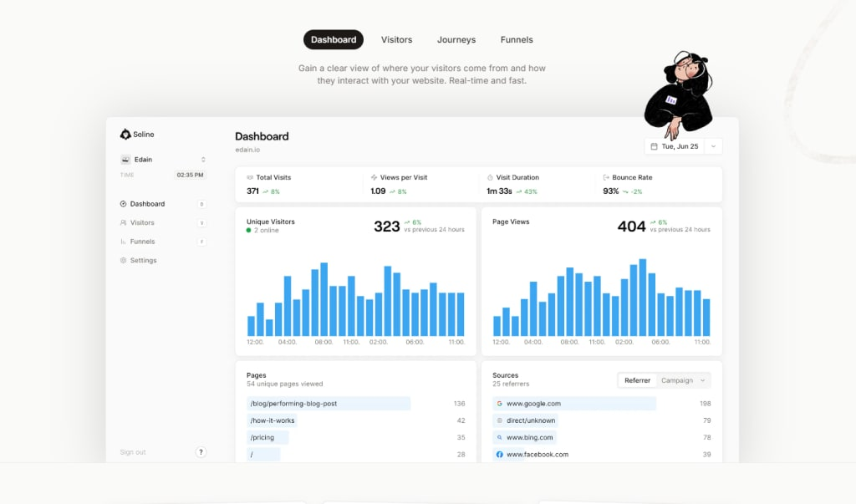Click the direct/unknown source row
The width and height of the screenshot is (856, 504).
(602, 420)
